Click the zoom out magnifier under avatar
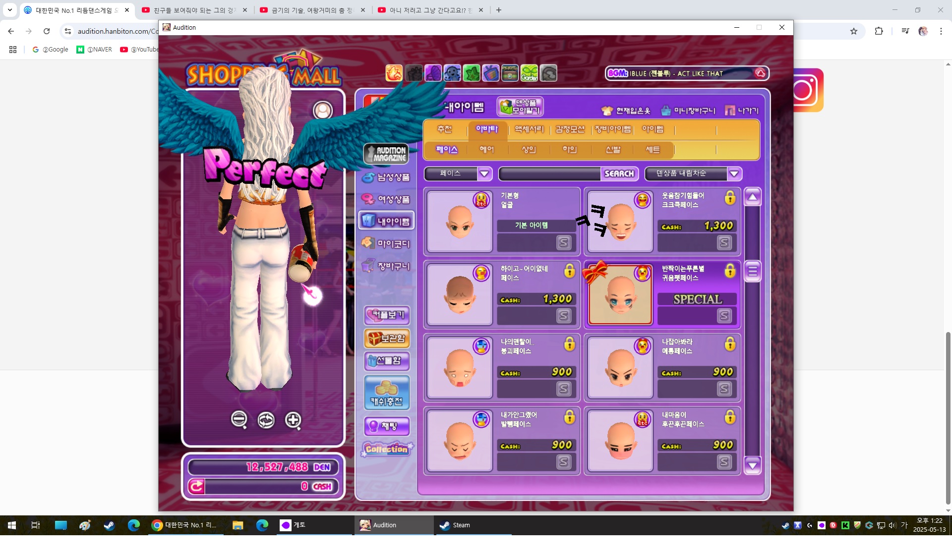 point(239,420)
